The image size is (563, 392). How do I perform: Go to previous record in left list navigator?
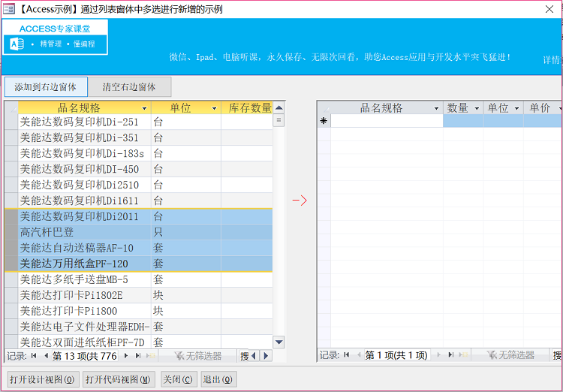[x=46, y=356]
